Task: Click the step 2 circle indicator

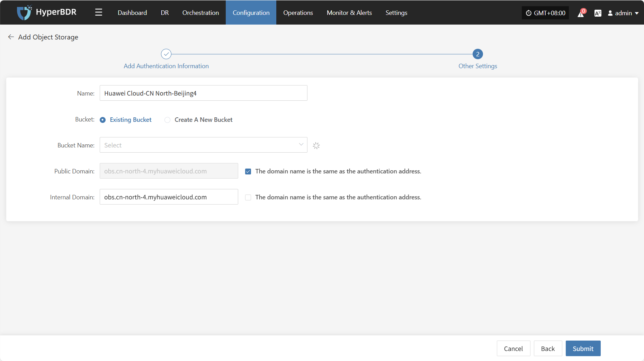Action: (478, 54)
